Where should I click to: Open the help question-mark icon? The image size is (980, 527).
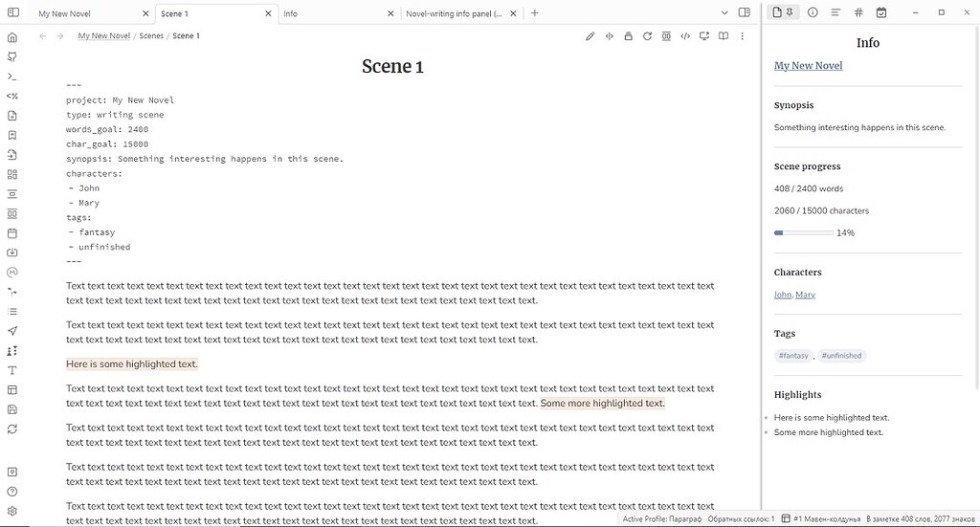click(x=11, y=492)
